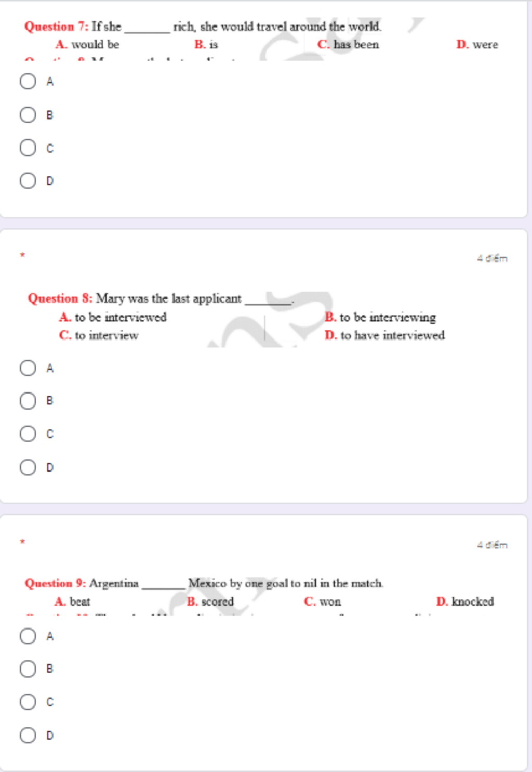Select option A for Question 8
The image size is (532, 772).
[28, 368]
